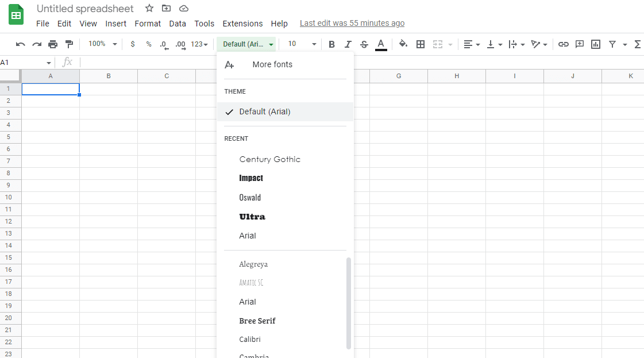Click More fonts option
The width and height of the screenshot is (644, 358).
click(285, 64)
